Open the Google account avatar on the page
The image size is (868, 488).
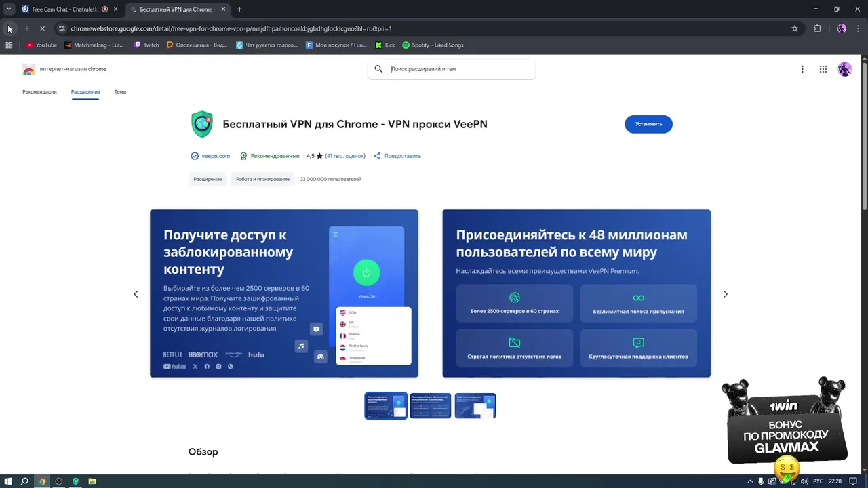(844, 69)
